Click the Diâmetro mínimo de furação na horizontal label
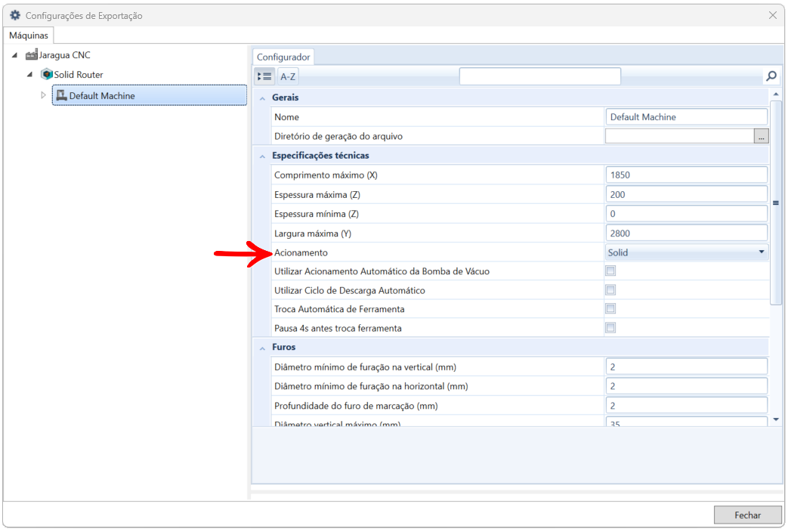The image size is (788, 532). [371, 386]
